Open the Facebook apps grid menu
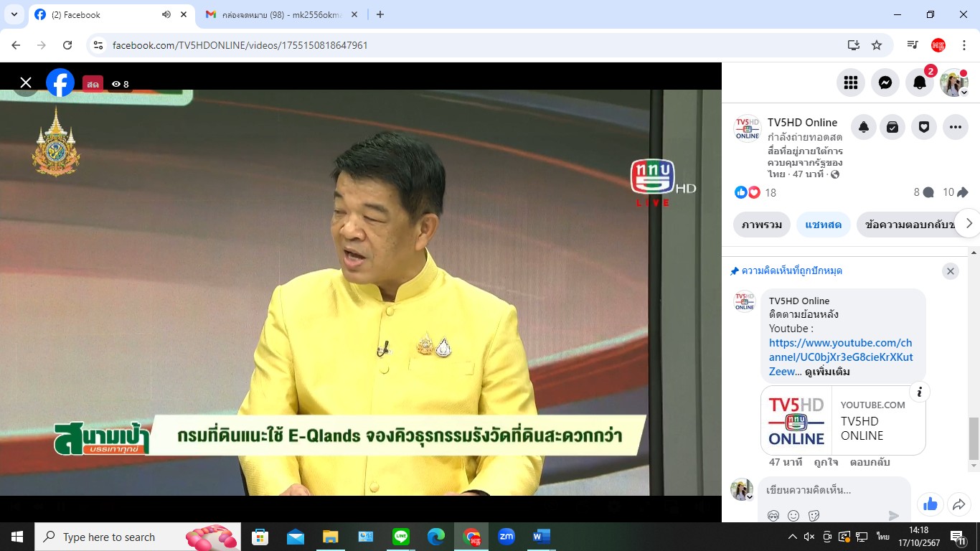Viewport: 980px width, 551px height. click(851, 83)
